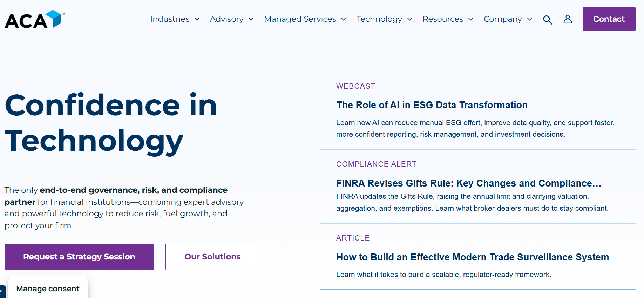Open the Industries menu
This screenshot has width=644, height=298.
170,19
